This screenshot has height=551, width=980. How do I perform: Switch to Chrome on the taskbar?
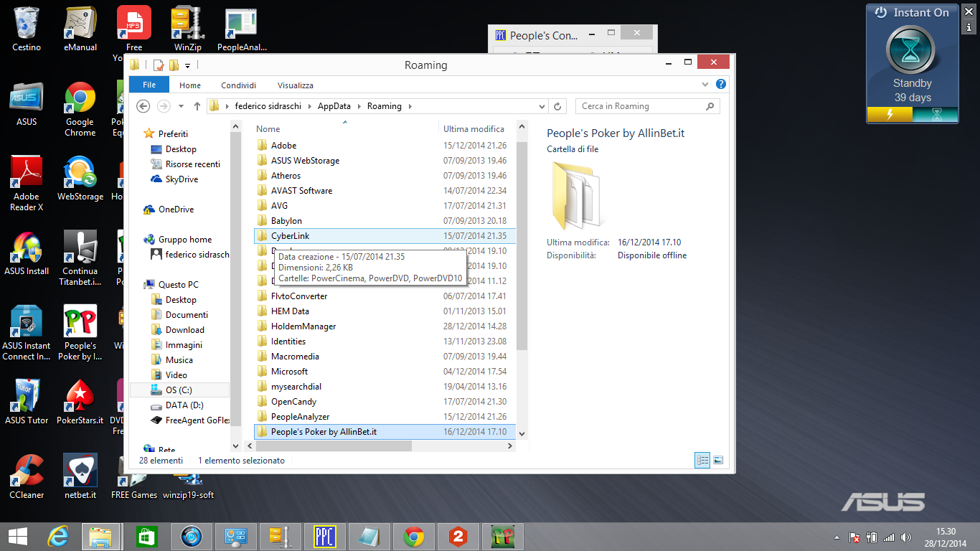pos(413,536)
